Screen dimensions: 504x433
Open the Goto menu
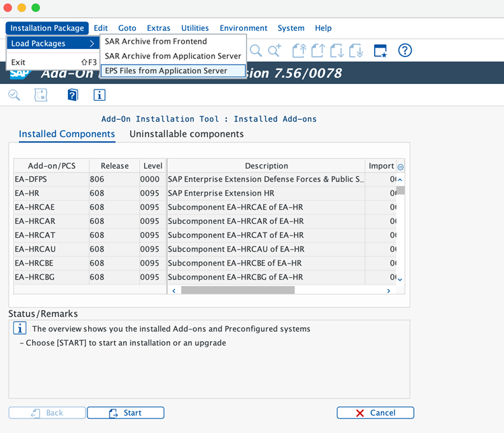coord(127,28)
